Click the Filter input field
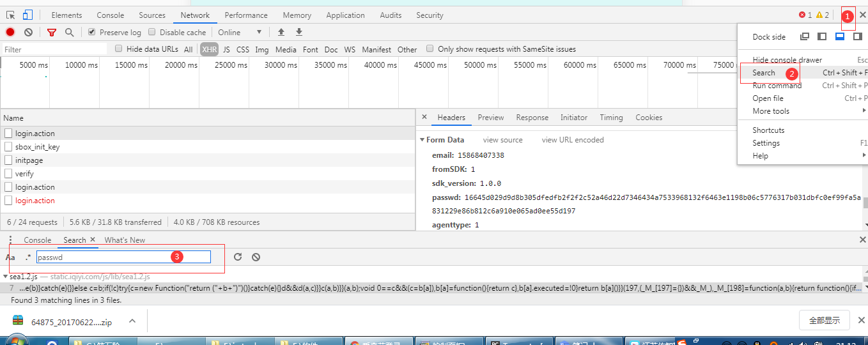Screen dimensions: 868x345 coord(54,49)
